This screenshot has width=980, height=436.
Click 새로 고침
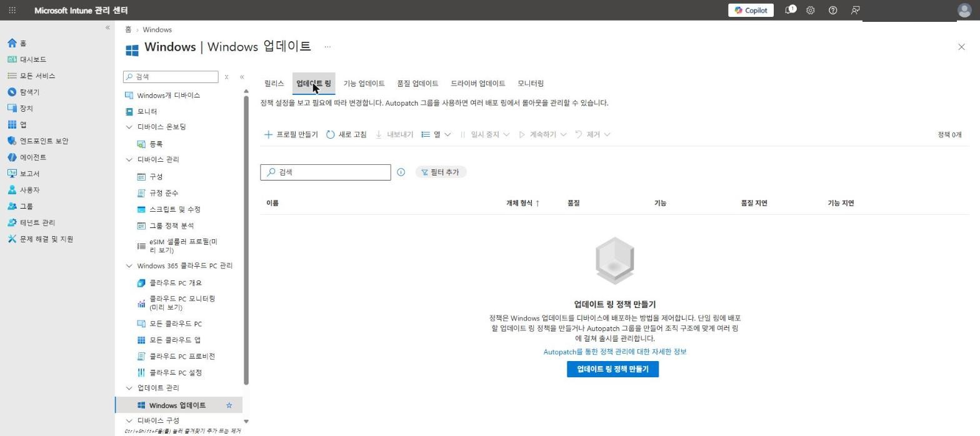click(x=346, y=134)
